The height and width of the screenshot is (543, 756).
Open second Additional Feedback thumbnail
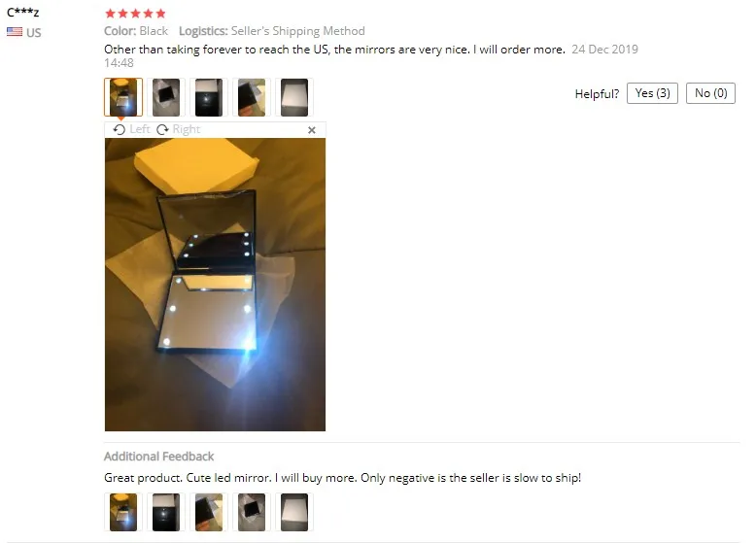(x=166, y=512)
